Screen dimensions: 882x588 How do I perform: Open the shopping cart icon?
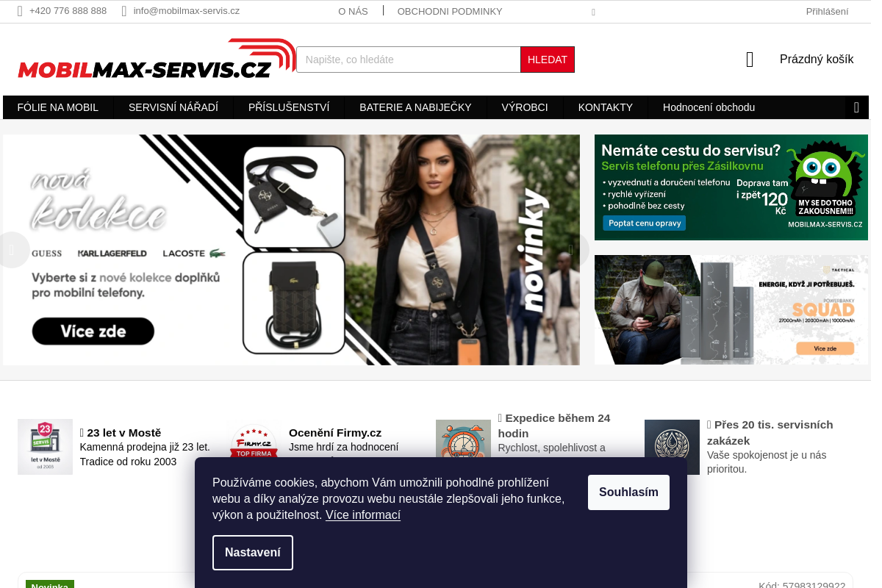(750, 60)
